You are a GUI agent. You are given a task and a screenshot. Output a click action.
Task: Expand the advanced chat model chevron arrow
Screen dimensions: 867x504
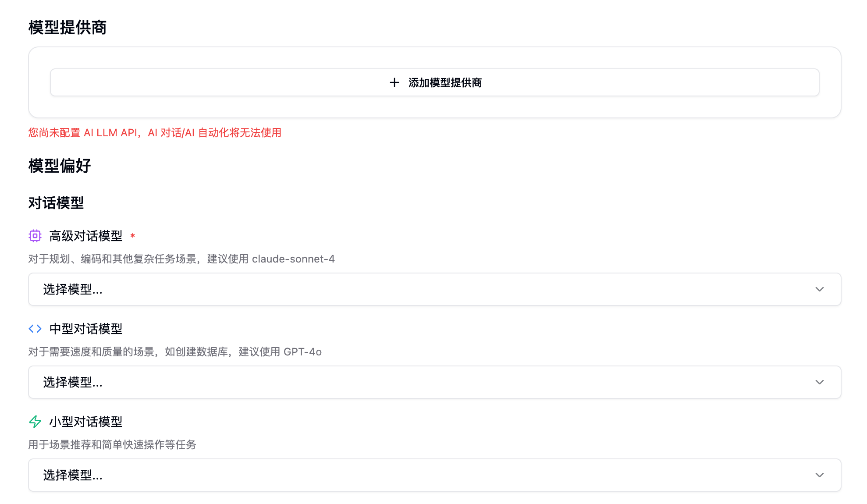[x=819, y=289]
